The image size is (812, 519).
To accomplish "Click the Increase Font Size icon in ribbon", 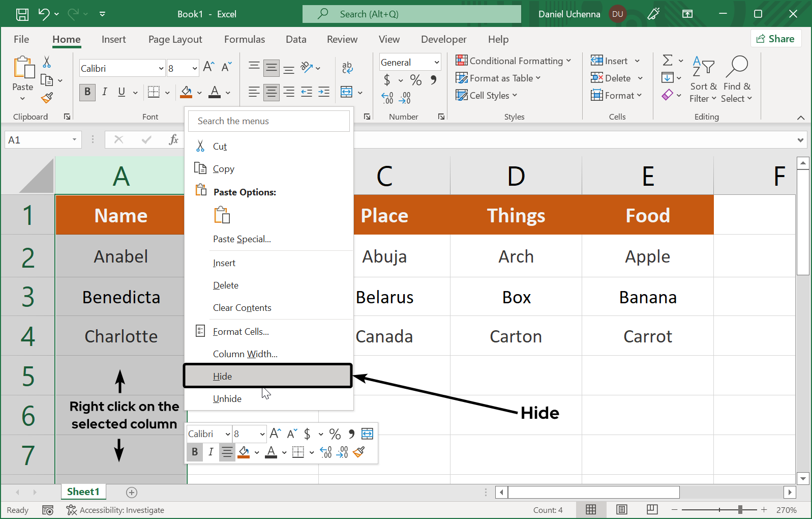I will point(208,67).
